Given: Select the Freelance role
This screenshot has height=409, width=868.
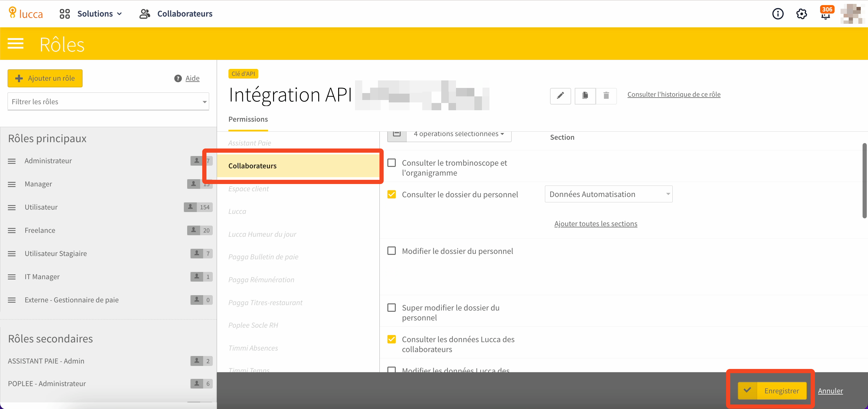Looking at the screenshot, I should coord(40,230).
